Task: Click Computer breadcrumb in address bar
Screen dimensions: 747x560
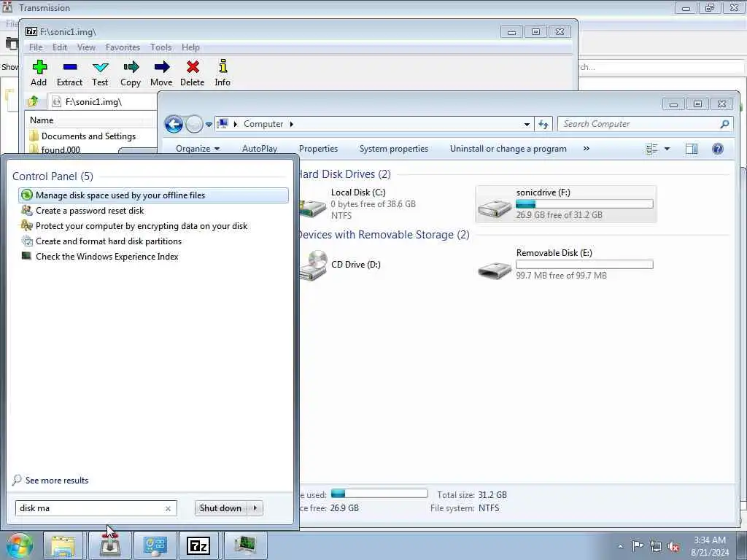Action: (263, 124)
